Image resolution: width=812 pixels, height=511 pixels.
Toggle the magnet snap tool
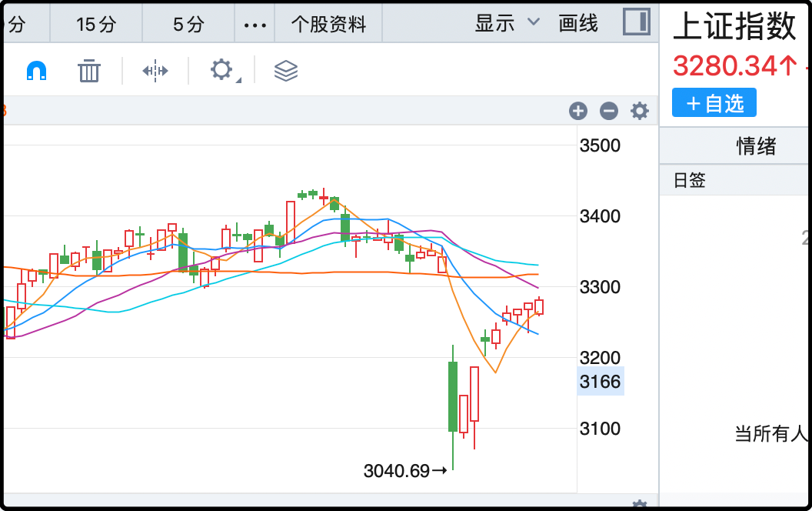pos(36,71)
